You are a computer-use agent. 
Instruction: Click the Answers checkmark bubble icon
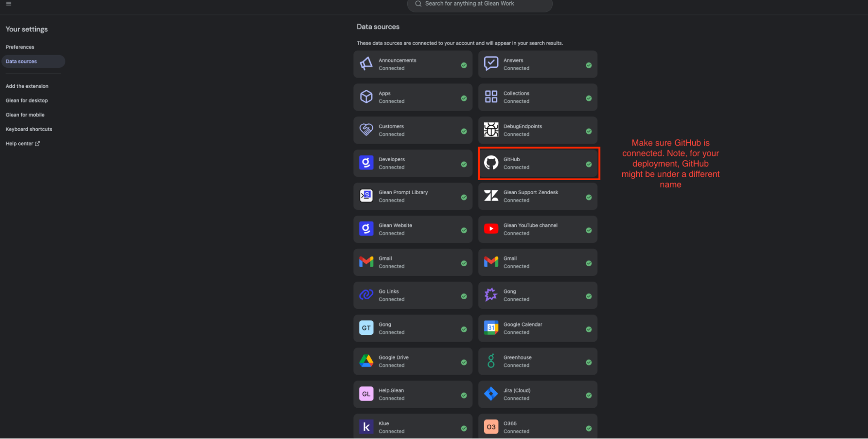click(x=491, y=64)
